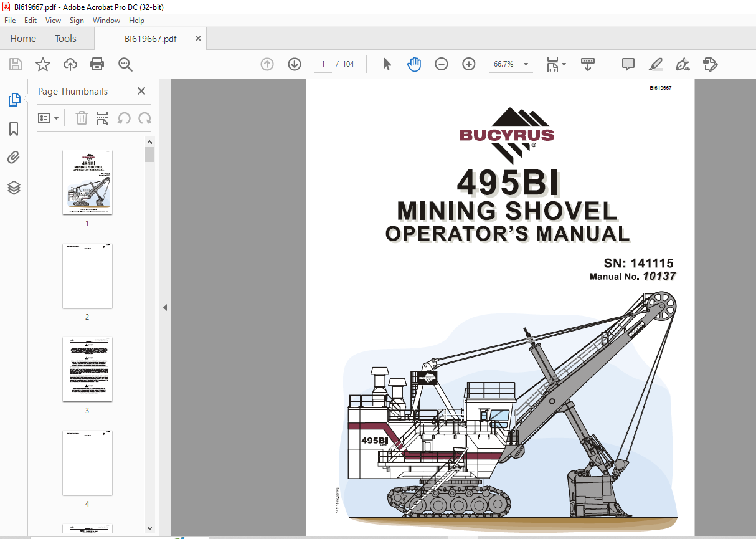The image size is (756, 539).
Task: Click thumbnail panel scroll up arrow
Action: (149, 142)
